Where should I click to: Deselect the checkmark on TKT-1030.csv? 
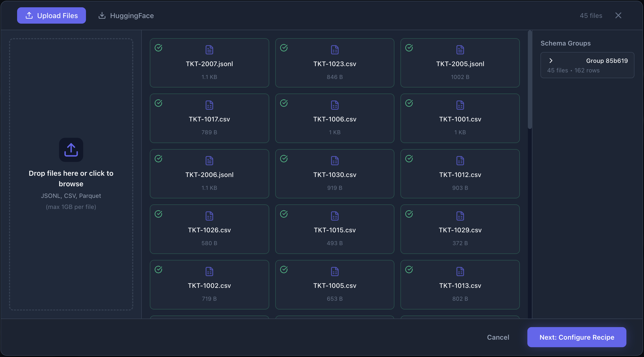coord(284,159)
